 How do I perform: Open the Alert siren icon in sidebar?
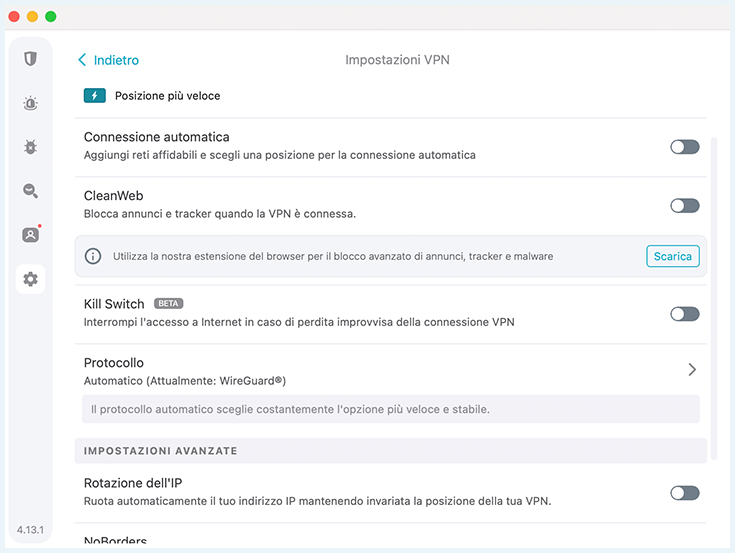click(x=30, y=103)
